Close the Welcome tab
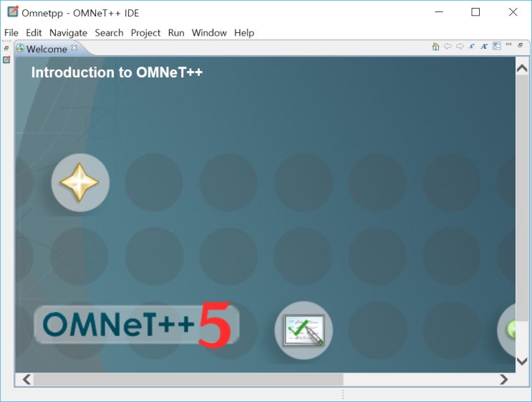The height and width of the screenshot is (402, 532). (x=74, y=48)
